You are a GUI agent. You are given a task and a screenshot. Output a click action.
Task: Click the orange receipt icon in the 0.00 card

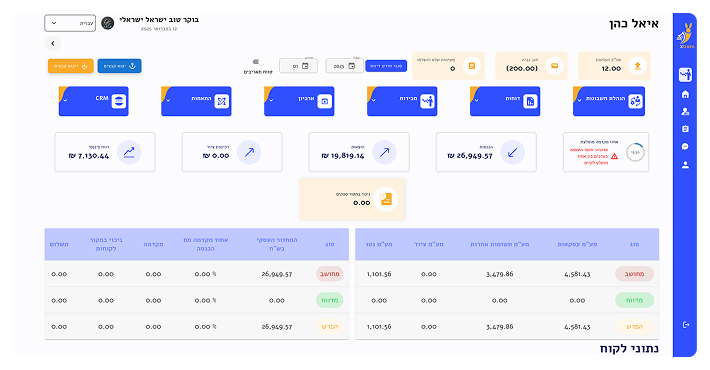[386, 199]
